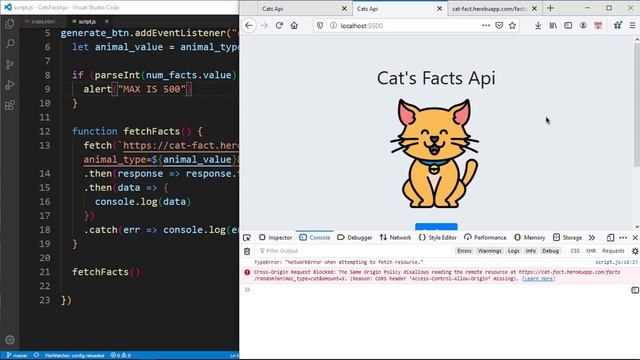The image size is (640, 360).
Task: Switch to the Inspector tab
Action: (275, 238)
